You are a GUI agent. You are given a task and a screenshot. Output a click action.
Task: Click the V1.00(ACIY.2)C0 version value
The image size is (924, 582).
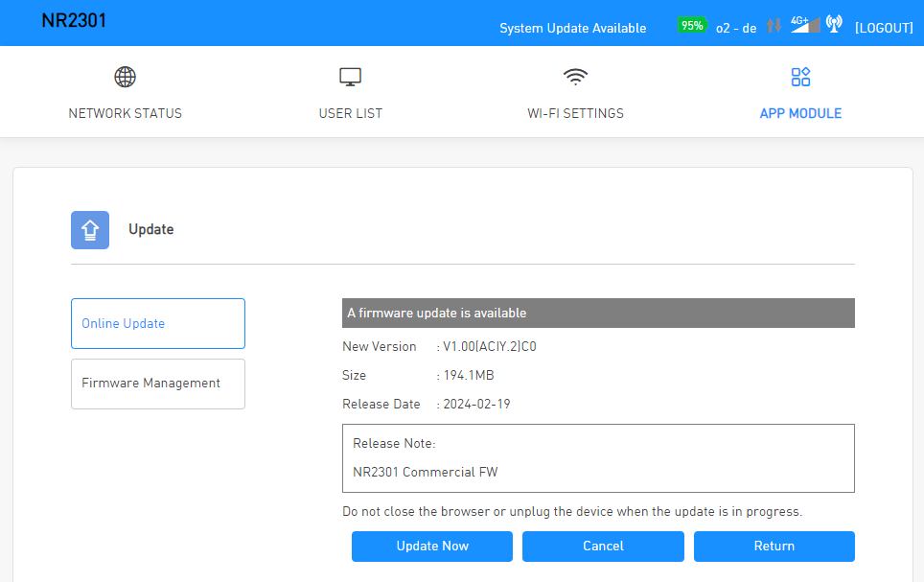pyautogui.click(x=490, y=347)
